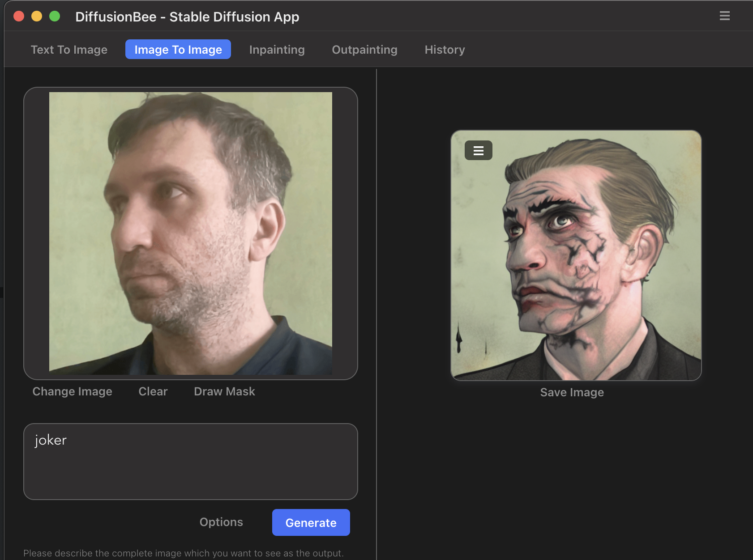Select the Image To Image tab
The image size is (753, 560).
178,50
